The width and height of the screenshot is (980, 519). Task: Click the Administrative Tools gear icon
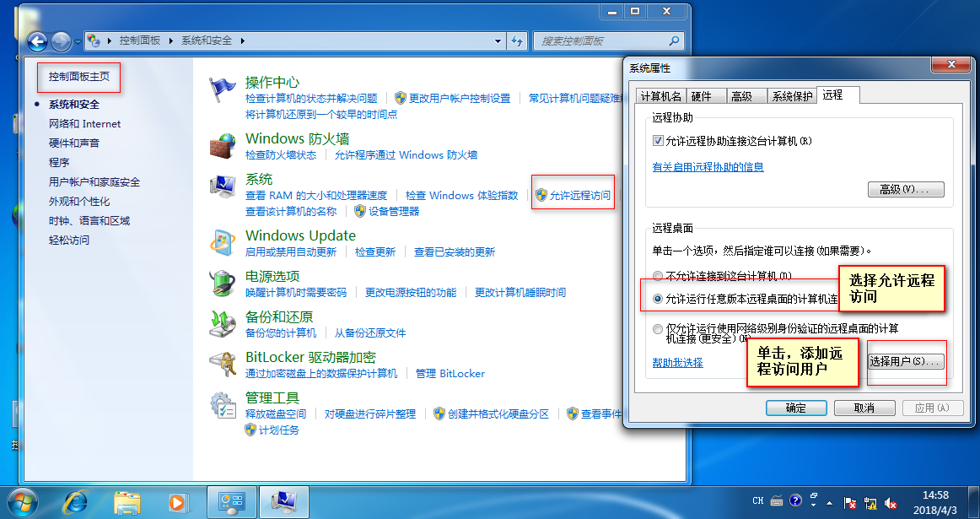pos(222,405)
